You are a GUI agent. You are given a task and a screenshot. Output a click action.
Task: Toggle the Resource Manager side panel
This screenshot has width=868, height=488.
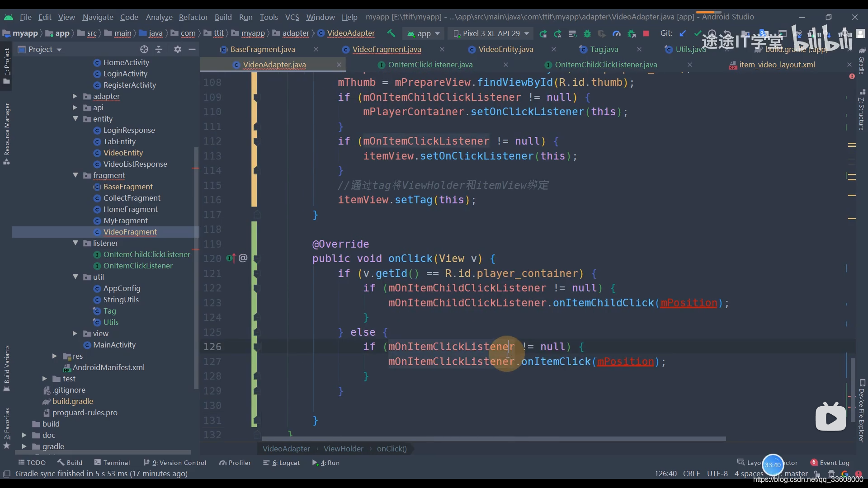click(x=7, y=134)
